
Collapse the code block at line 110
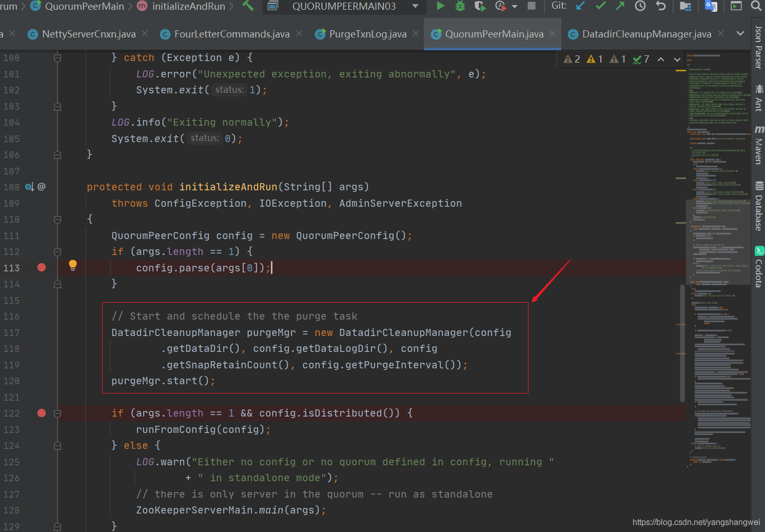click(x=57, y=220)
